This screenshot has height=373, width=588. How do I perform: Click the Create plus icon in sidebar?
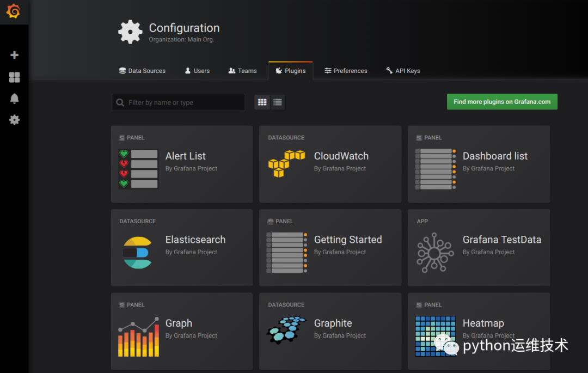[14, 55]
